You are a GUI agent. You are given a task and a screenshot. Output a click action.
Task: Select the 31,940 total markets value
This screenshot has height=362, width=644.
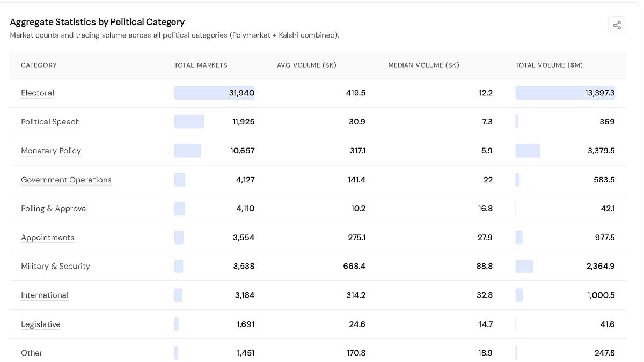coord(241,93)
